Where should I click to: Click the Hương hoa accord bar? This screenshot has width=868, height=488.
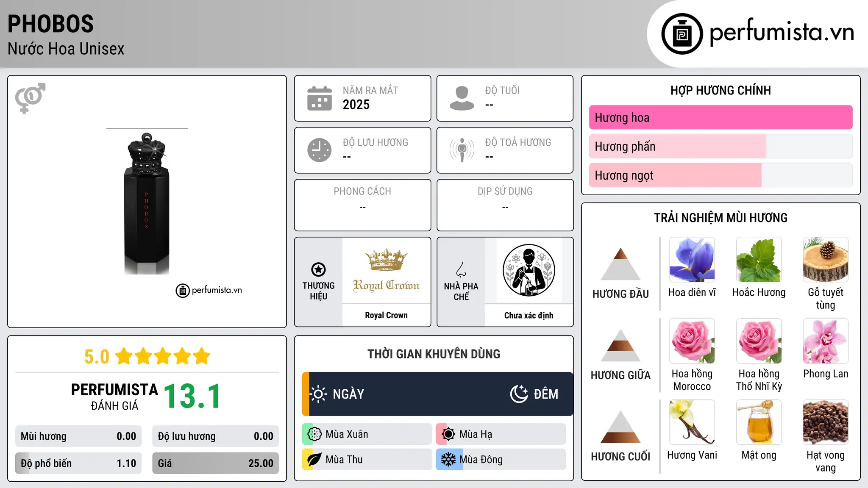click(721, 117)
